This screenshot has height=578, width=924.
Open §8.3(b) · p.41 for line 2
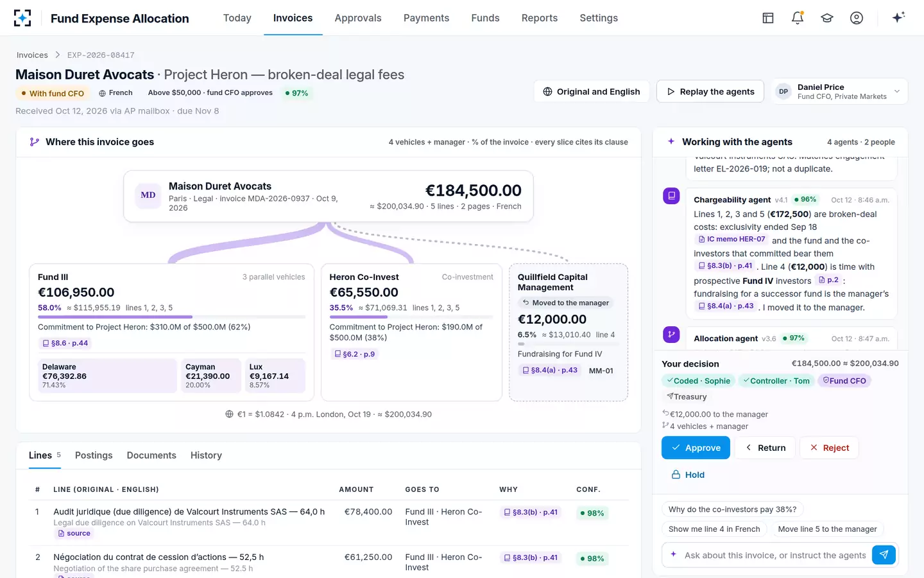coord(531,557)
